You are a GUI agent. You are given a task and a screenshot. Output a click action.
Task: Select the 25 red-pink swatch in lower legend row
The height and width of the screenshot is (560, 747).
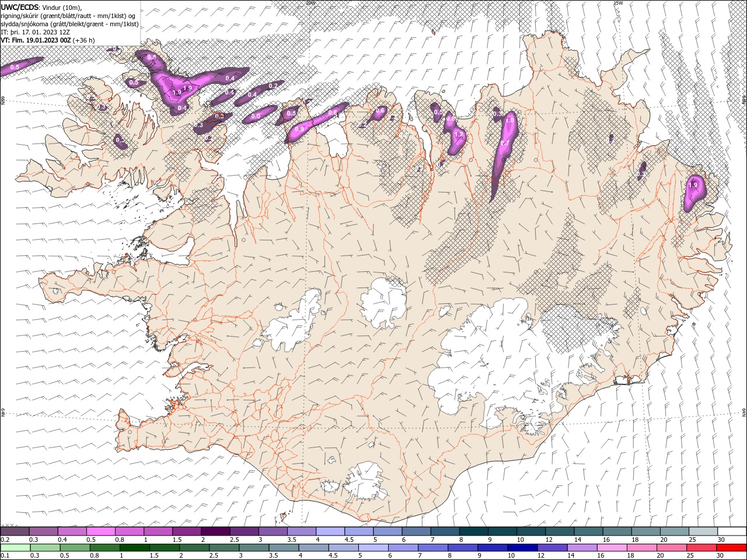pyautogui.click(x=701, y=548)
